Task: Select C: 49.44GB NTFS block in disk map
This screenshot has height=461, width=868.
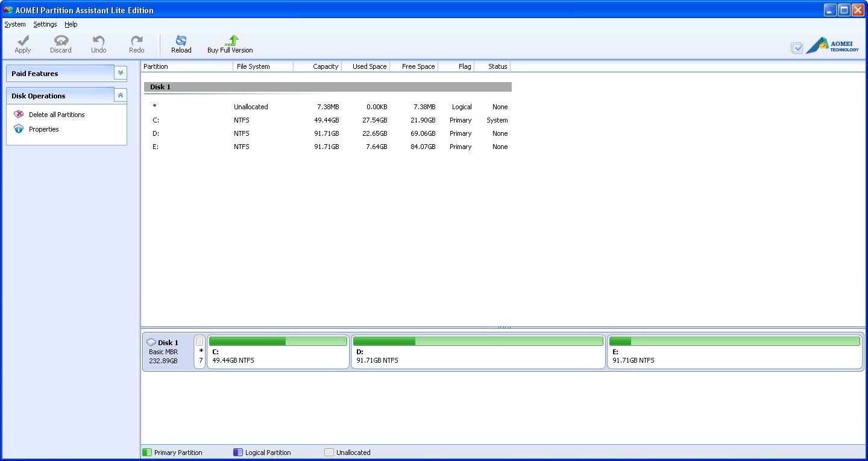Action: [278, 352]
